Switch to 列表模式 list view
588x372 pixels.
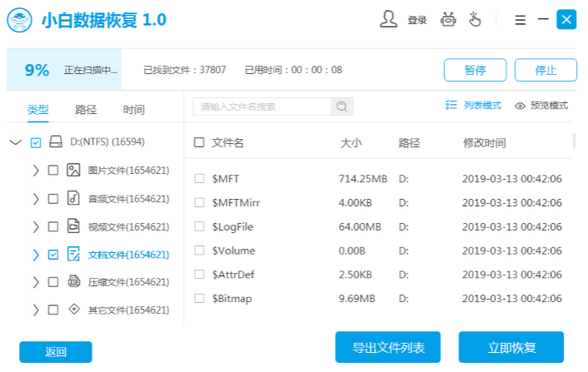click(x=482, y=105)
